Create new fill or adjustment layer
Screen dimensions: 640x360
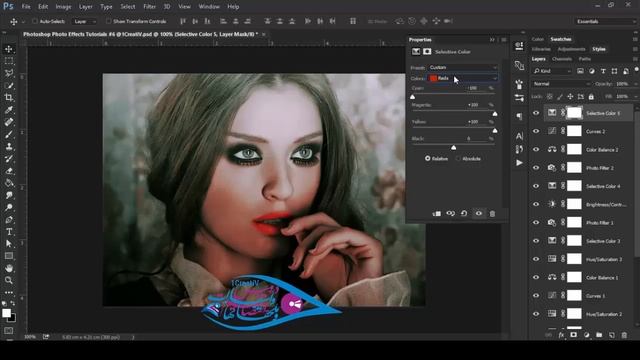tap(587, 335)
